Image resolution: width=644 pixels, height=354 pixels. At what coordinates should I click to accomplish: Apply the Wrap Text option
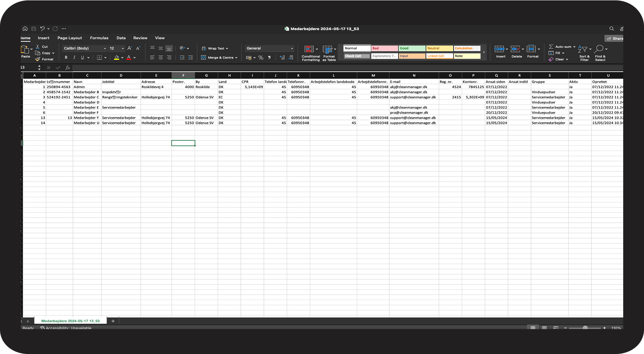pyautogui.click(x=215, y=48)
